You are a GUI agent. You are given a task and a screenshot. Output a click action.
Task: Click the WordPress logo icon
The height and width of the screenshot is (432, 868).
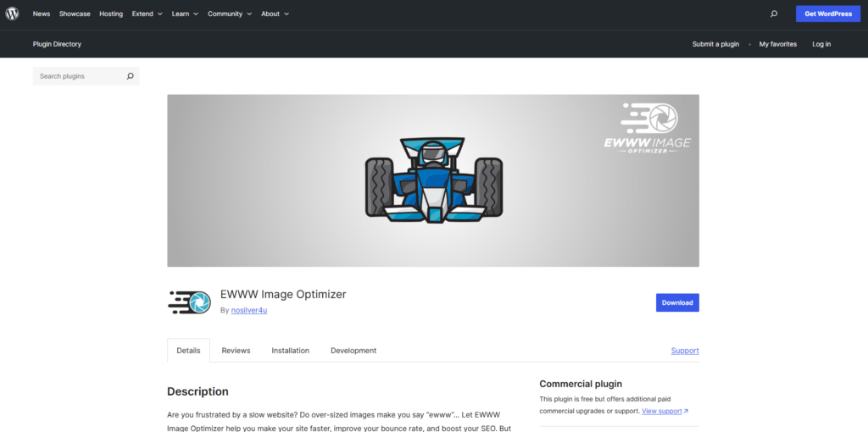[12, 14]
